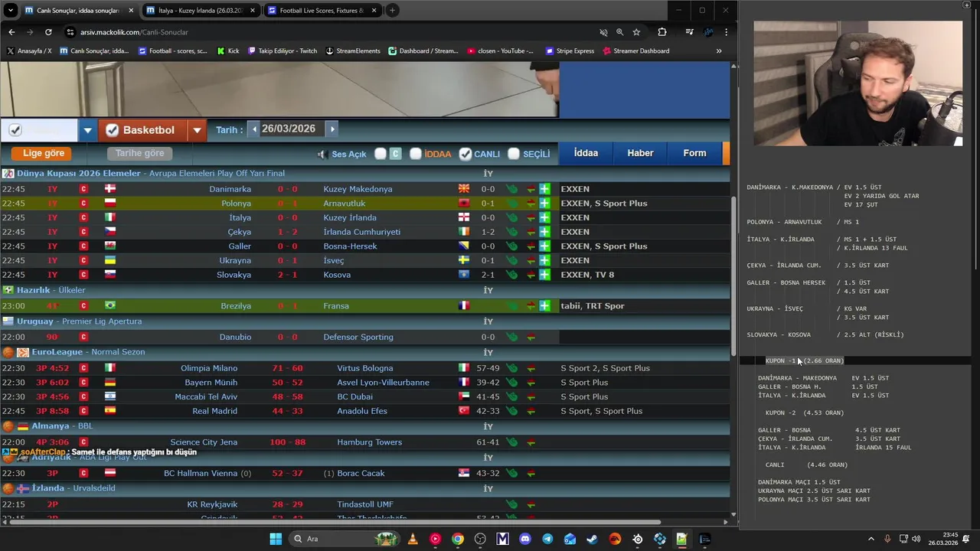Open the Stripe Express bookmark
The image size is (980, 551).
(x=570, y=51)
